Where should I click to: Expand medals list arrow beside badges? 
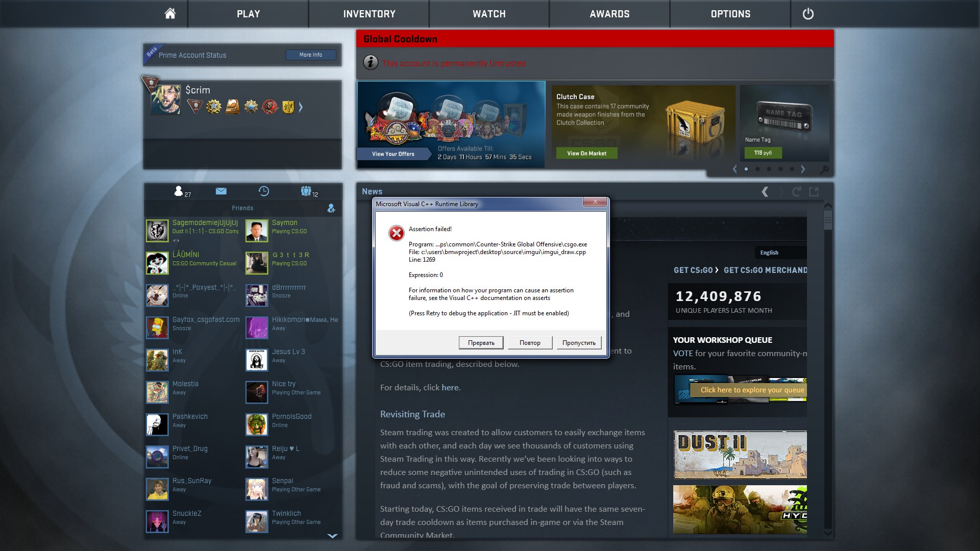tap(301, 107)
